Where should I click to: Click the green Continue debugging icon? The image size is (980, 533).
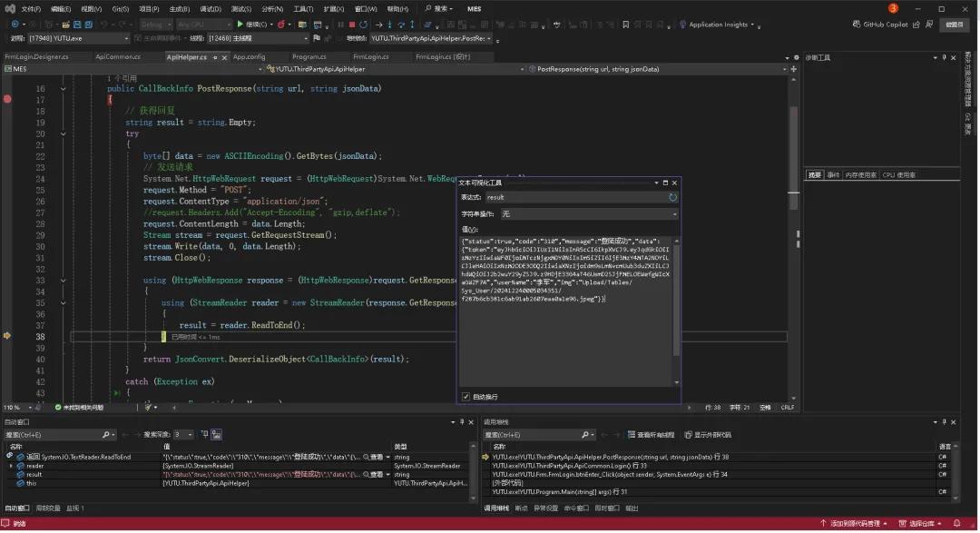(240, 25)
